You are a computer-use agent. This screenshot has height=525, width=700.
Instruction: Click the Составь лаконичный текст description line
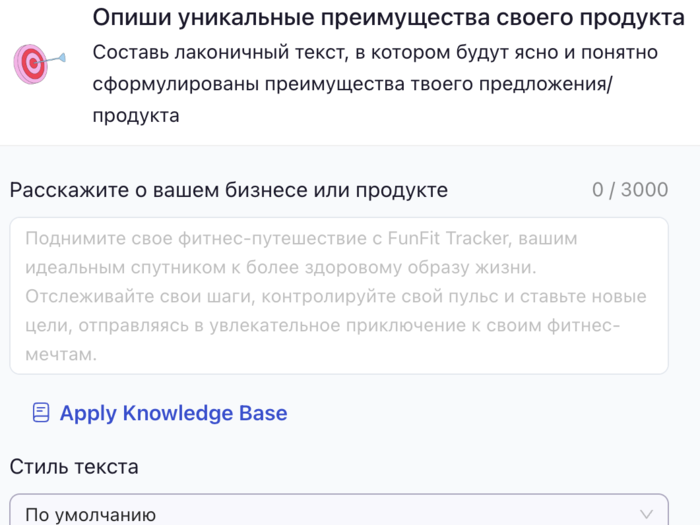coord(374,52)
